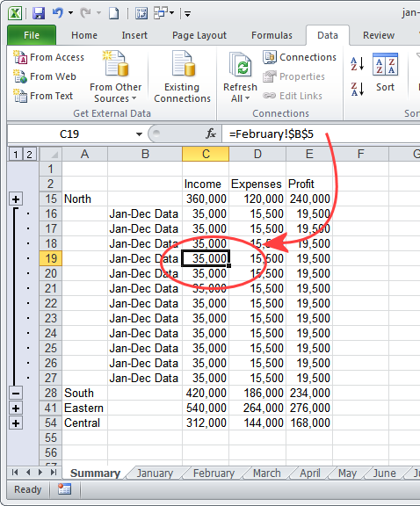This screenshot has height=506, width=420.
Task: Click From Text import button
Action: pos(43,96)
